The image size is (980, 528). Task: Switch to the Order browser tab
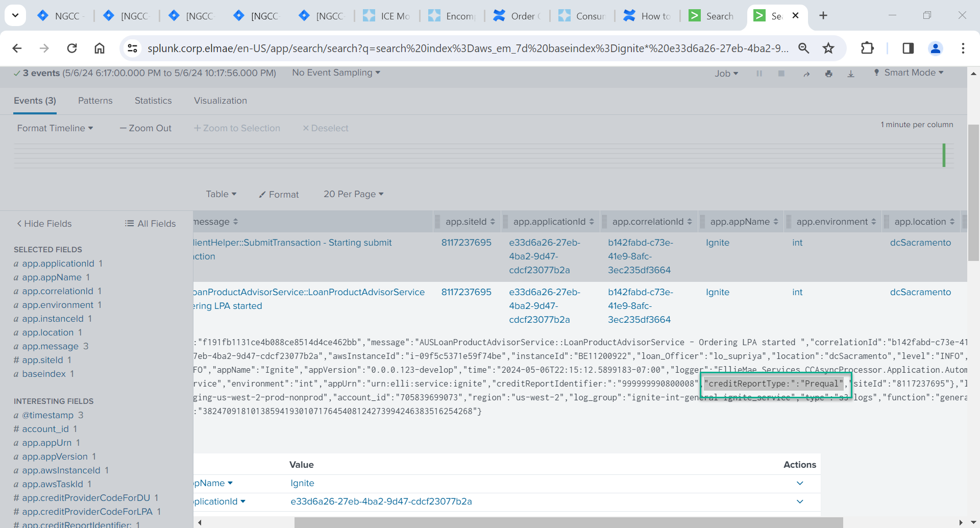(517, 16)
